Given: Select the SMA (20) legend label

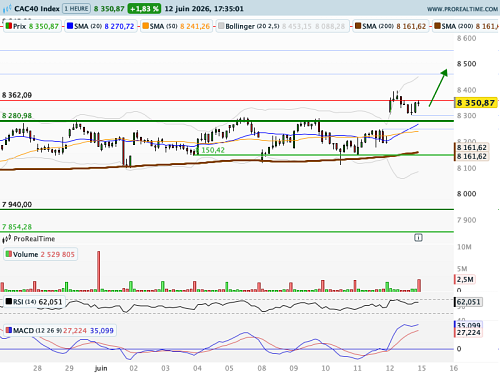Looking at the screenshot, I should click(88, 26).
